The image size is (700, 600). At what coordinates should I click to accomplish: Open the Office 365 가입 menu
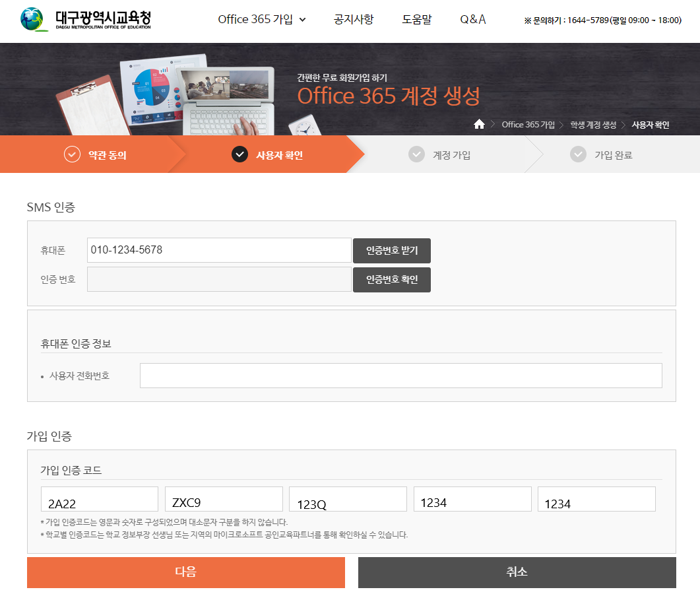[255, 19]
